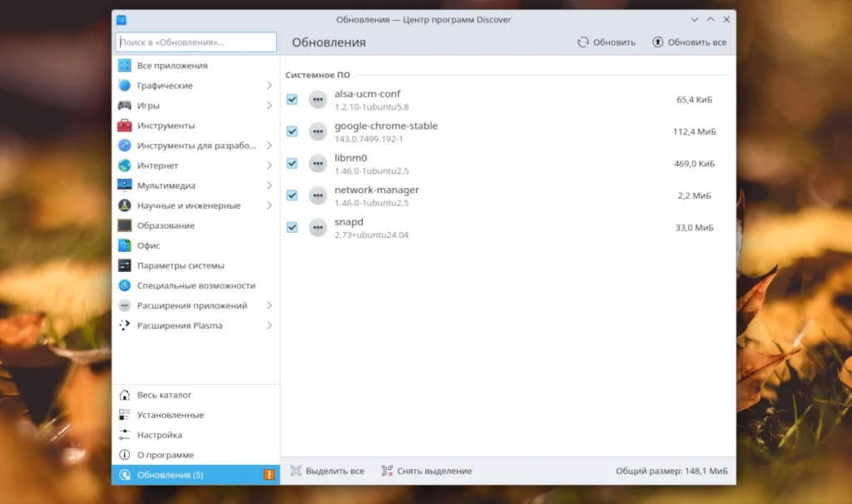Screen dimensions: 852x504
Task: Expand the Мультимедиа category chevron
Action: (269, 185)
